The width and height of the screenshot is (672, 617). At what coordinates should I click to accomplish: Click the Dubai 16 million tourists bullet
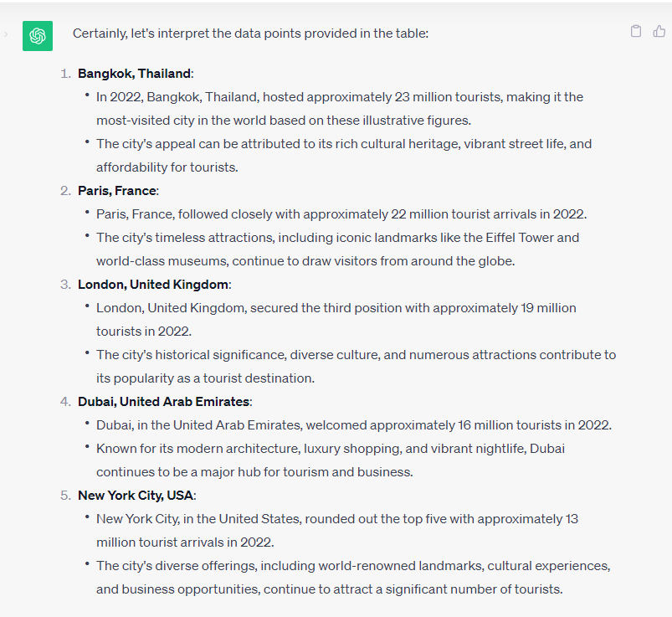point(353,425)
